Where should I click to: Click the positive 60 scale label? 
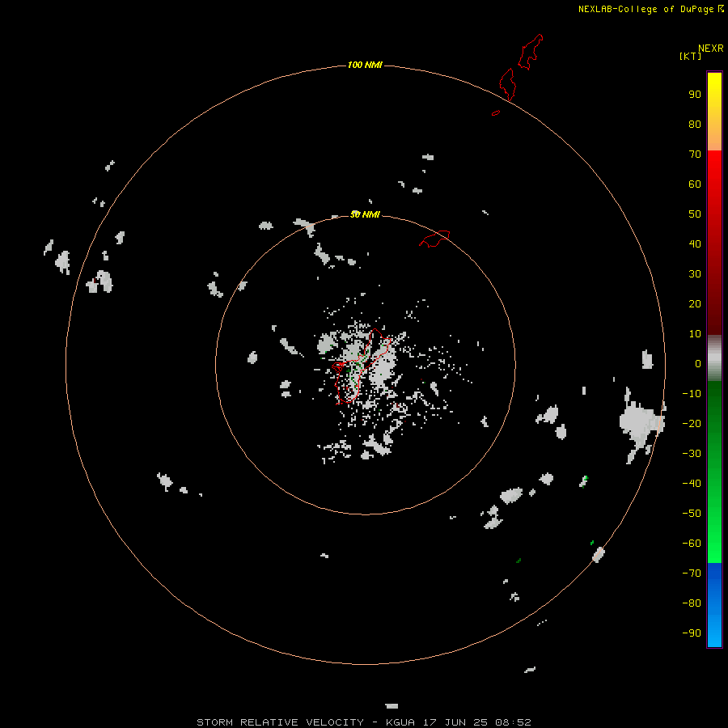click(695, 184)
